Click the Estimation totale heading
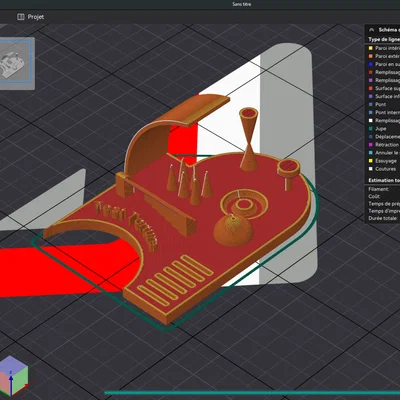Image resolution: width=400 pixels, height=400 pixels. (384, 180)
